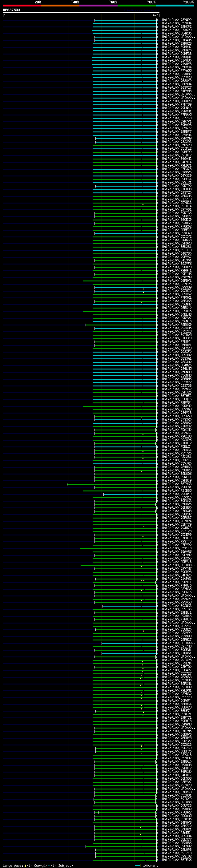Click the UniRef100_A2Y3J8 label

176,755
